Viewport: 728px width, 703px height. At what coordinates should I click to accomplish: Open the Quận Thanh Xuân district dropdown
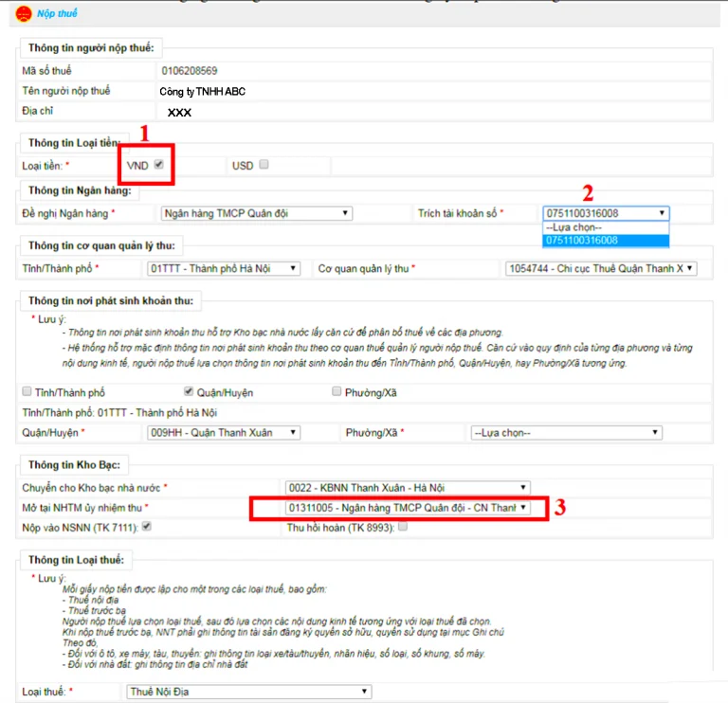click(224, 433)
